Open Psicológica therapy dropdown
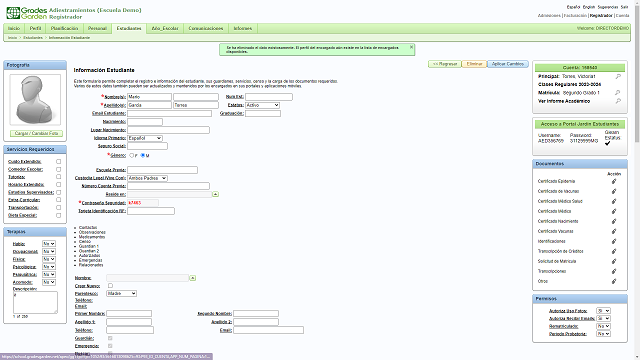 click(x=49, y=267)
